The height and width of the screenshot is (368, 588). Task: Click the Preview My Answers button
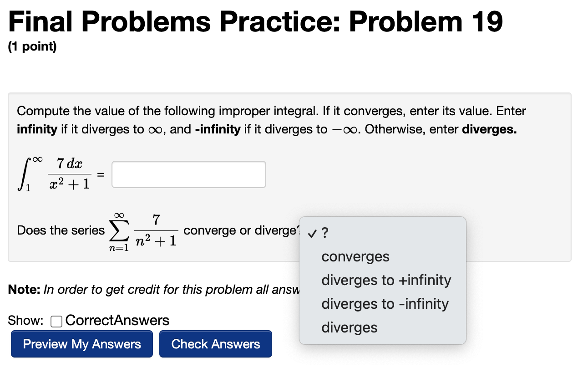coord(81,344)
